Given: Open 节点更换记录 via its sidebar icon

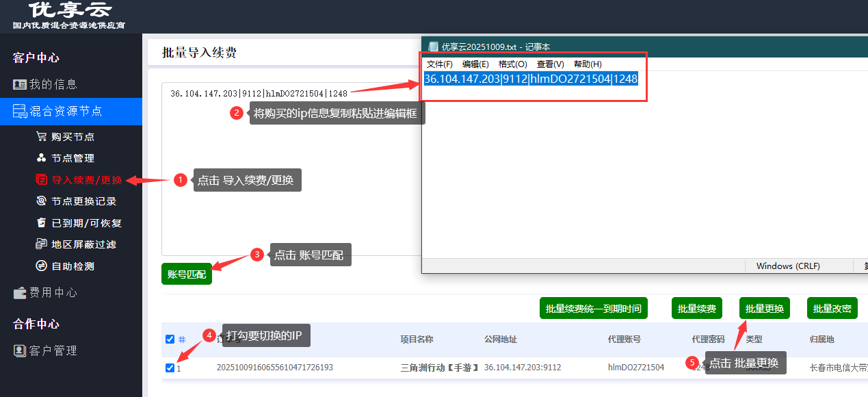Looking at the screenshot, I should tap(42, 201).
